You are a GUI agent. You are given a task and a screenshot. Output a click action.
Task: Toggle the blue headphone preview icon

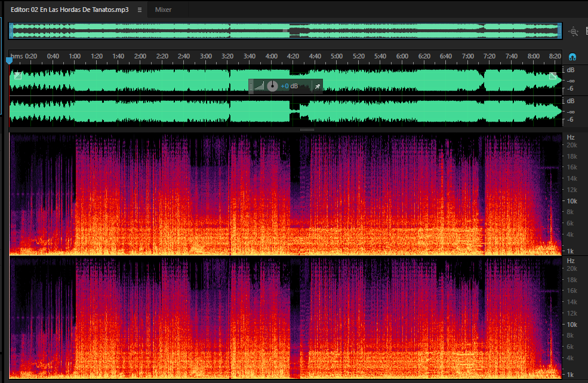(572, 57)
